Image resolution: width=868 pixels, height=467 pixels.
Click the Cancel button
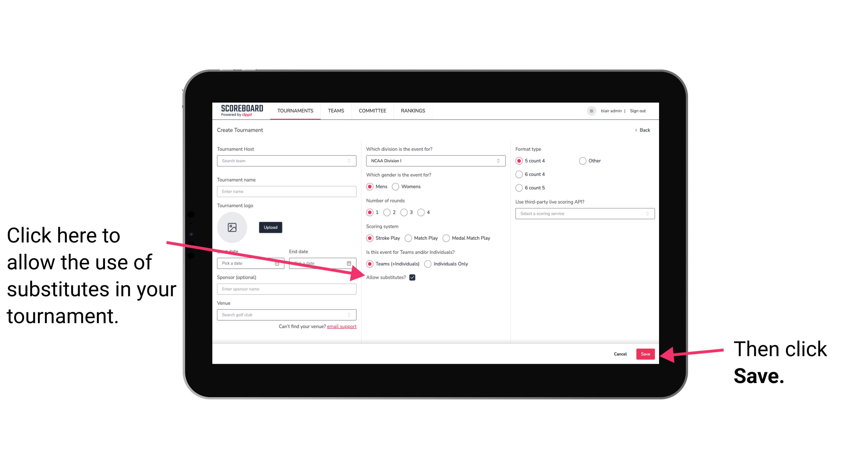pyautogui.click(x=620, y=353)
